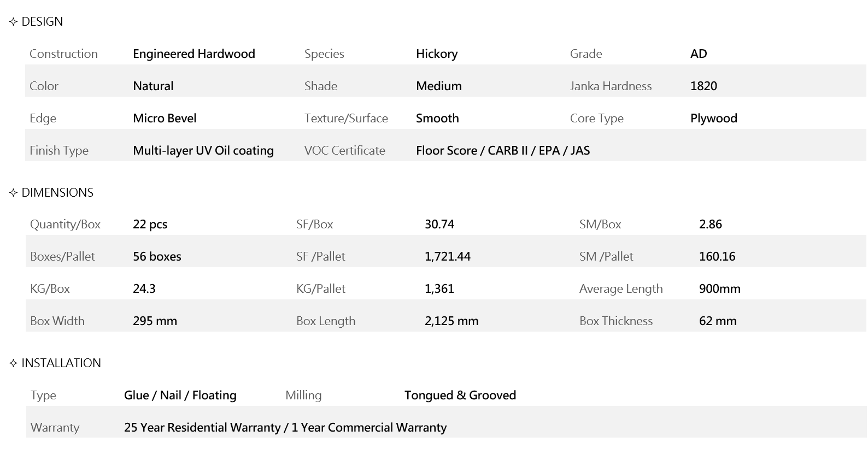Click the SF/Pallet value 1,721.44
This screenshot has height=460, width=868.
[448, 257]
